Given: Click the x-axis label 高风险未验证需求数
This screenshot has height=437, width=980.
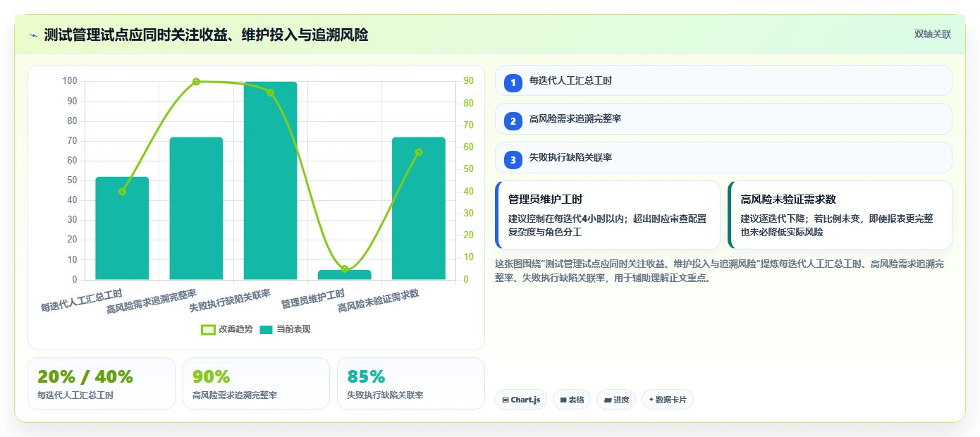Looking at the screenshot, I should tap(379, 301).
